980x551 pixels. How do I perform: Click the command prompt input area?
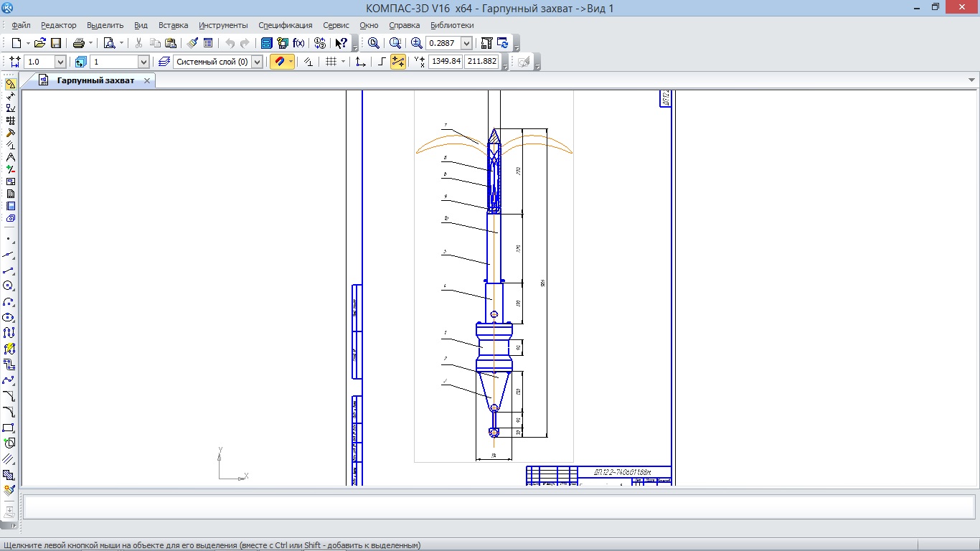tap(500, 507)
